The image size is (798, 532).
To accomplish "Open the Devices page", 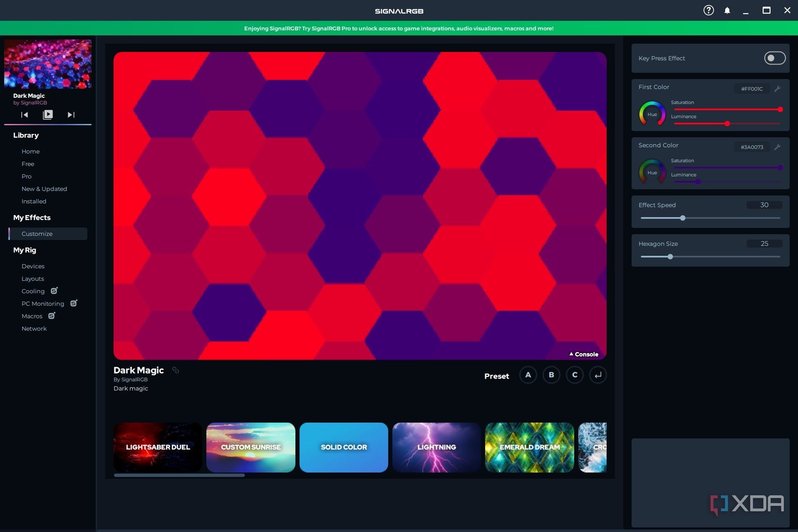I will [33, 266].
